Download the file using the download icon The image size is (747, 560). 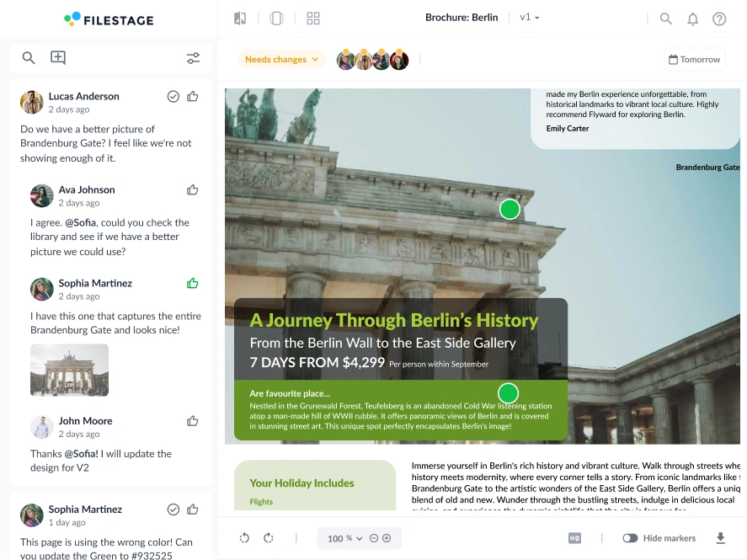tap(720, 538)
